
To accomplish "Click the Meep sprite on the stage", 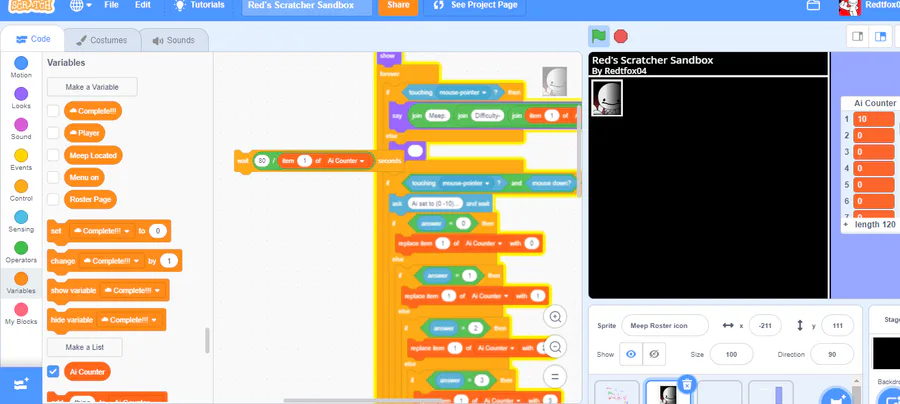I will click(x=607, y=98).
